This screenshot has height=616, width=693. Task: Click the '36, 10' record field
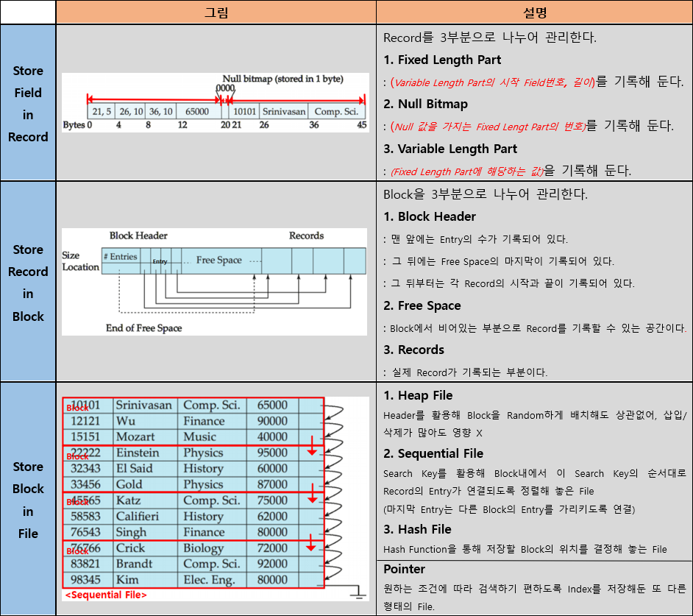(x=161, y=111)
